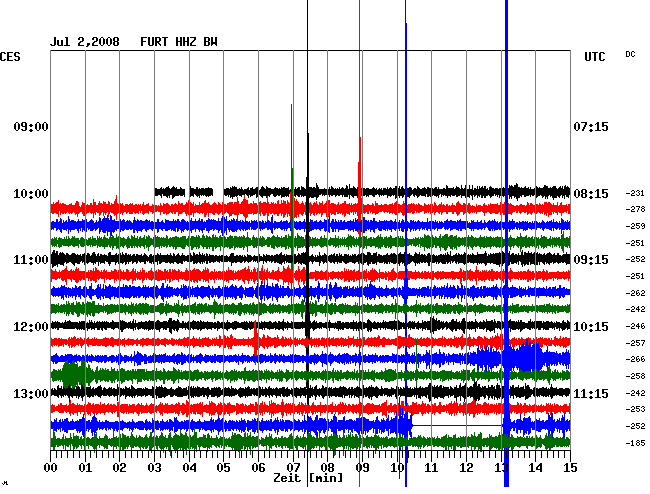This screenshot has width=650, height=494.
Task: Click the 09:00 local time label
Action: (x=31, y=126)
